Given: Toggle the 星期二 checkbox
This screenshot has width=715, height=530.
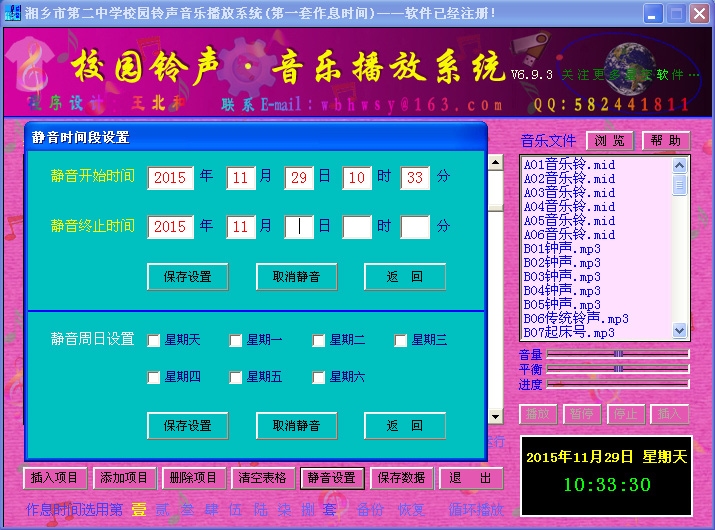Looking at the screenshot, I should click(x=318, y=340).
